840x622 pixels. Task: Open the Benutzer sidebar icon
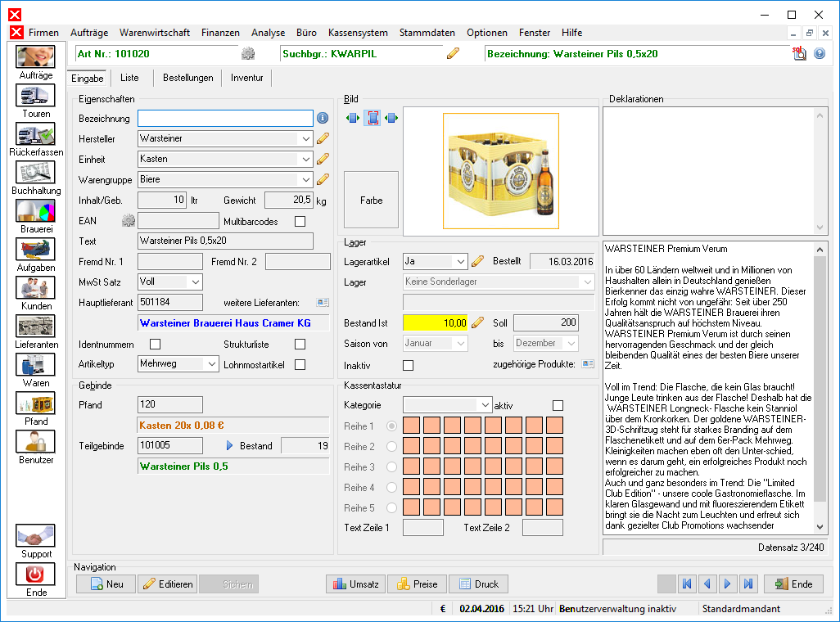35,442
